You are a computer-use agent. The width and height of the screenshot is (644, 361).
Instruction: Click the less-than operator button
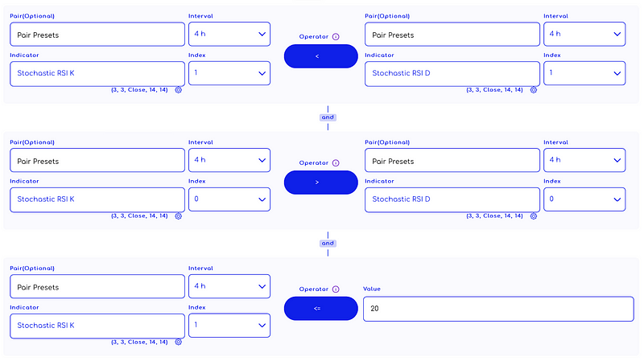tap(320, 56)
